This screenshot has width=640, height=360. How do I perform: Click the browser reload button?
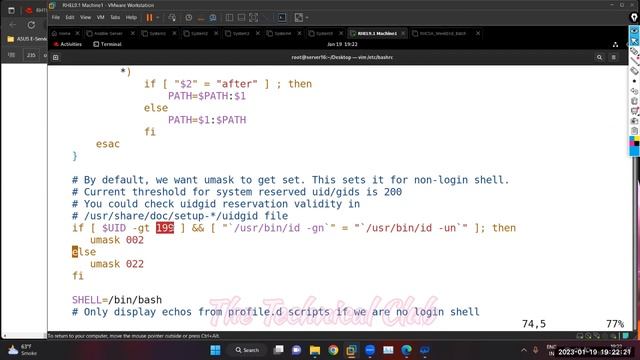(x=31, y=25)
